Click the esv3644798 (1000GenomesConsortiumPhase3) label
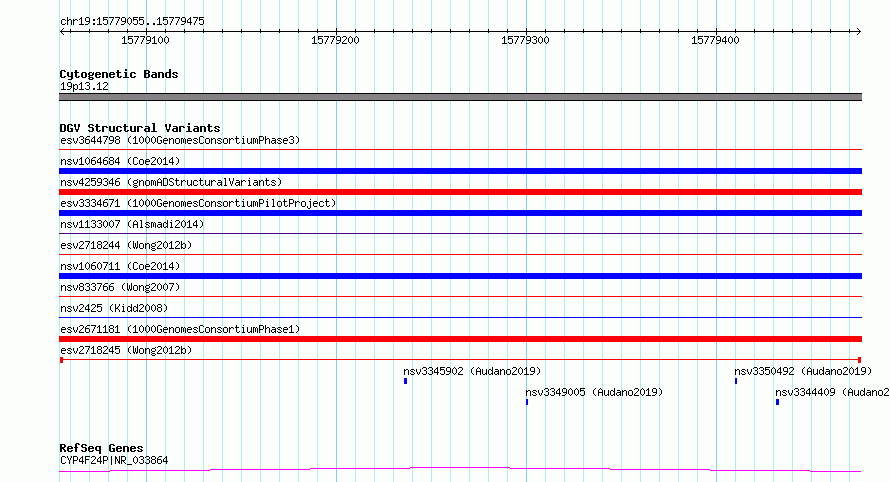The image size is (890, 482). [x=180, y=140]
